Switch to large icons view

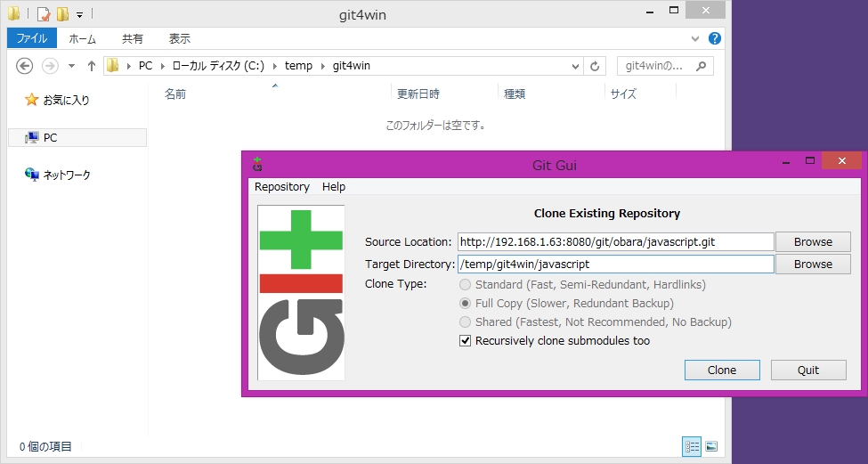pyautogui.click(x=712, y=446)
